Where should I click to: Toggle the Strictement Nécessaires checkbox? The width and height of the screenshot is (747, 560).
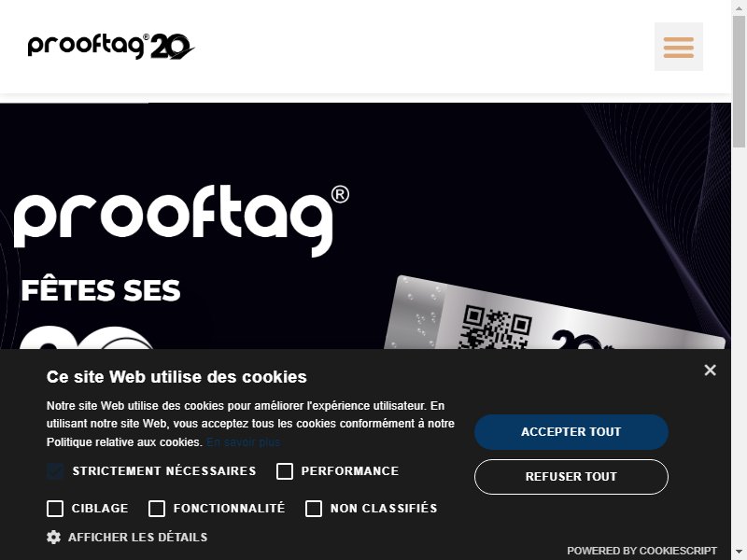point(55,471)
